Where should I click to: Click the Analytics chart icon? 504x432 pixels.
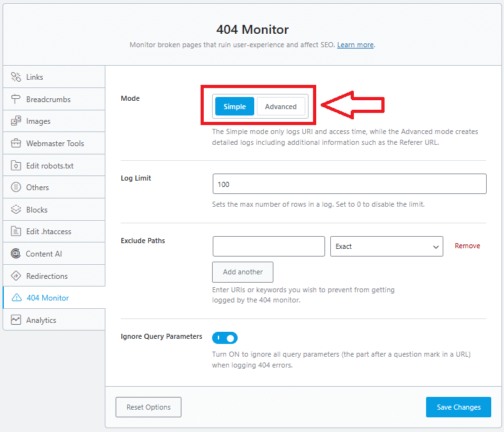tap(16, 320)
